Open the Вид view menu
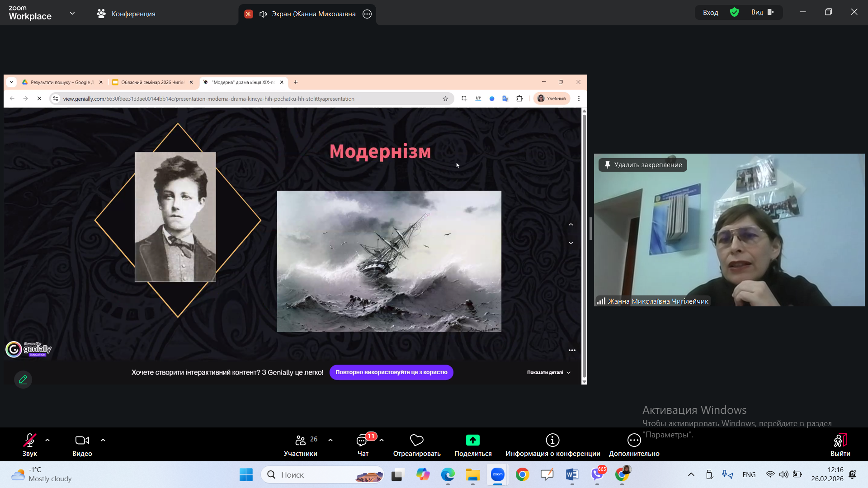Image resolution: width=868 pixels, height=488 pixels. click(763, 12)
